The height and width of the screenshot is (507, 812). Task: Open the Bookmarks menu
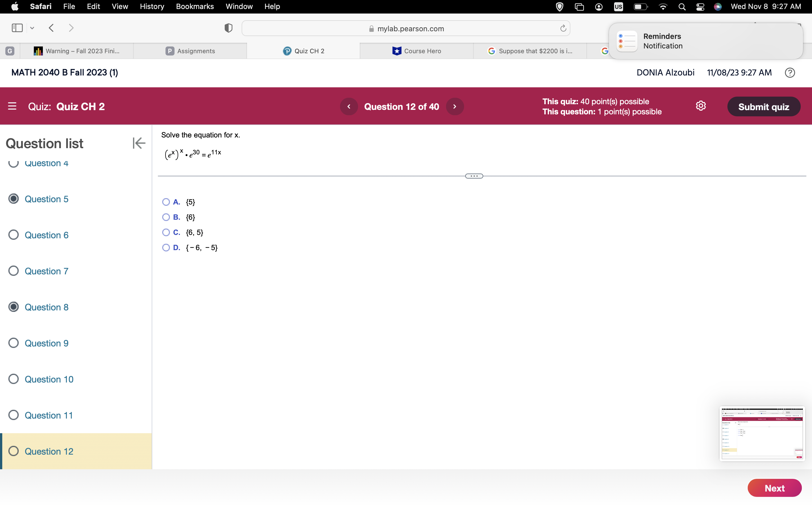click(195, 6)
